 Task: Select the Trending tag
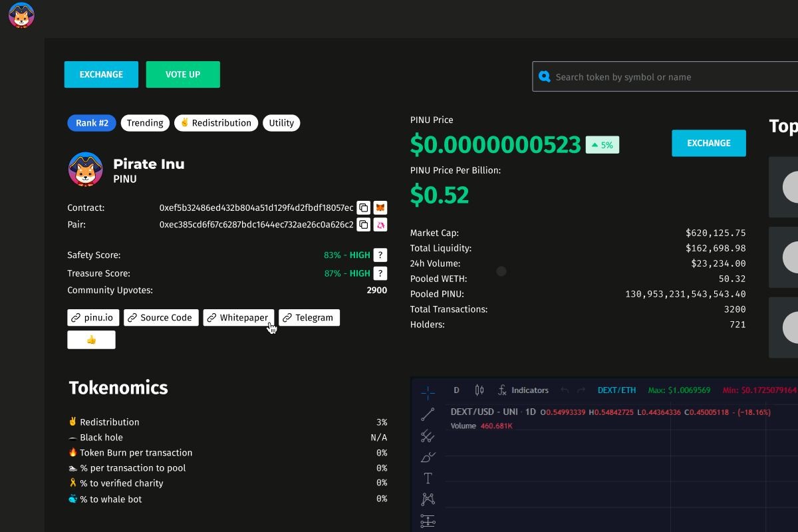145,123
